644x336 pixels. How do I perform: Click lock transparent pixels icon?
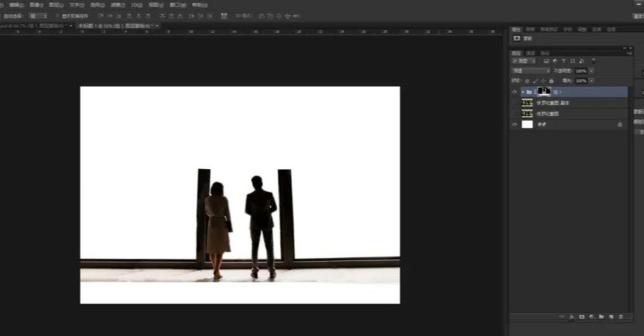pyautogui.click(x=527, y=81)
